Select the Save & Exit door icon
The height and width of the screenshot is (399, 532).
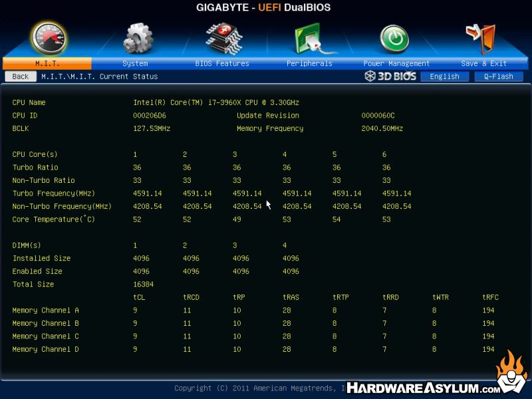[481, 39]
